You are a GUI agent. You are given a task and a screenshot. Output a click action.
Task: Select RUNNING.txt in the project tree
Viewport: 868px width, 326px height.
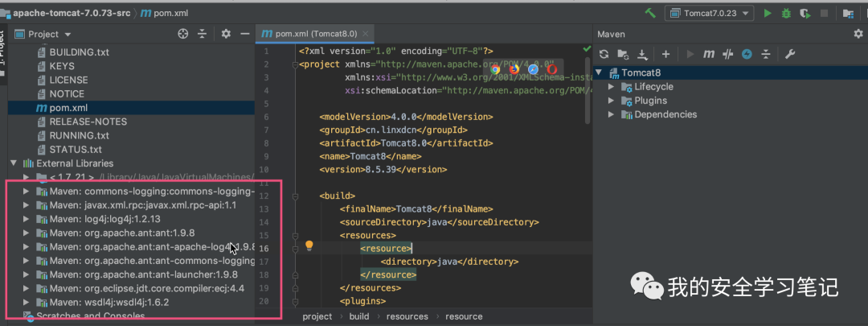click(77, 135)
